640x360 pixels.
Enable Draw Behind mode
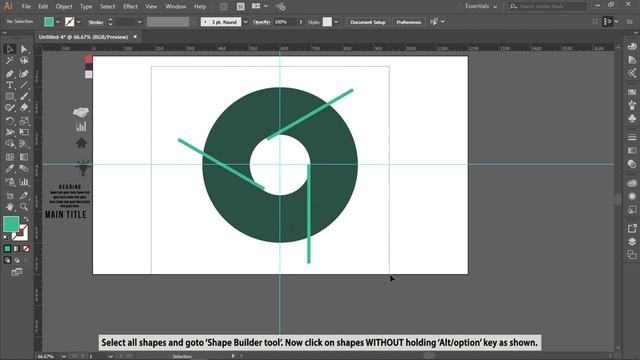17,260
